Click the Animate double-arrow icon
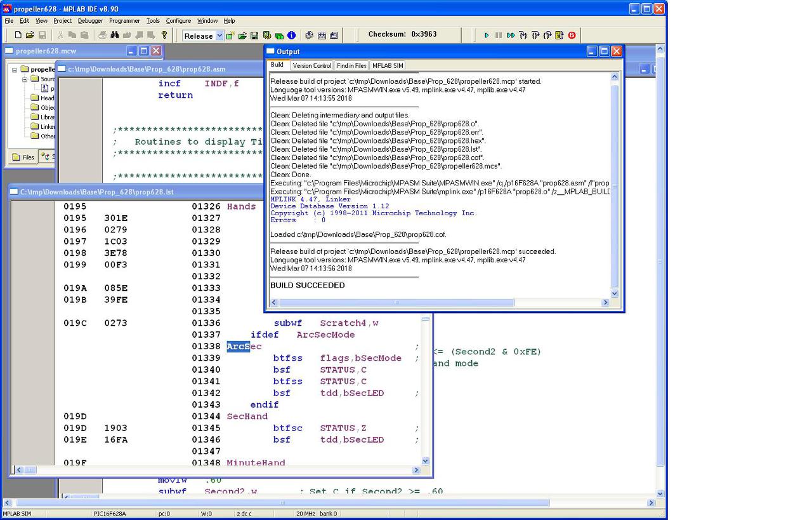Screen dimensions: 812x520 [x=511, y=36]
